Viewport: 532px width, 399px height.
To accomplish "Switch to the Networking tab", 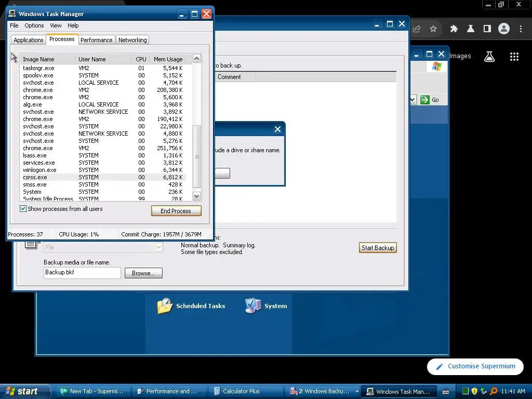I will coord(132,40).
